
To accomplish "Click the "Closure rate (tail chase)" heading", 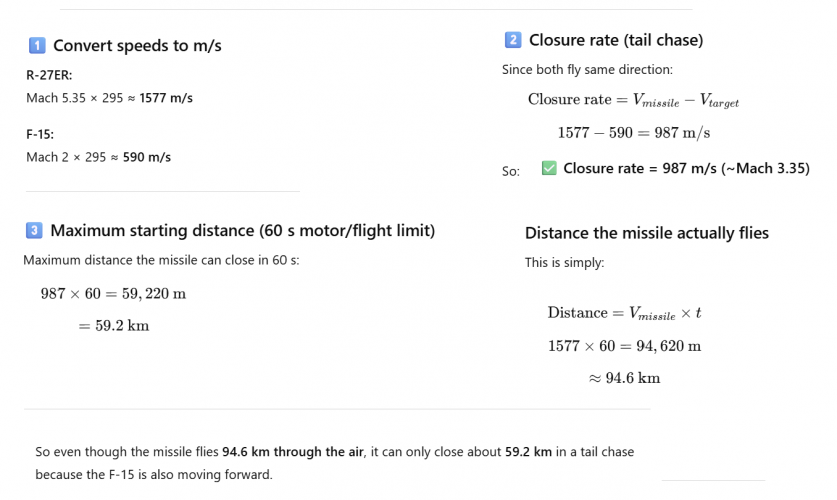I will 616,40.
